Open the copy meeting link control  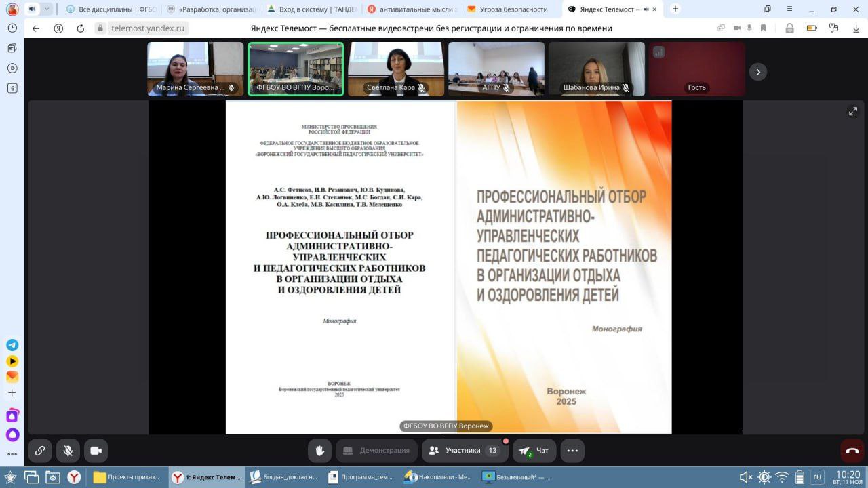pos(40,450)
